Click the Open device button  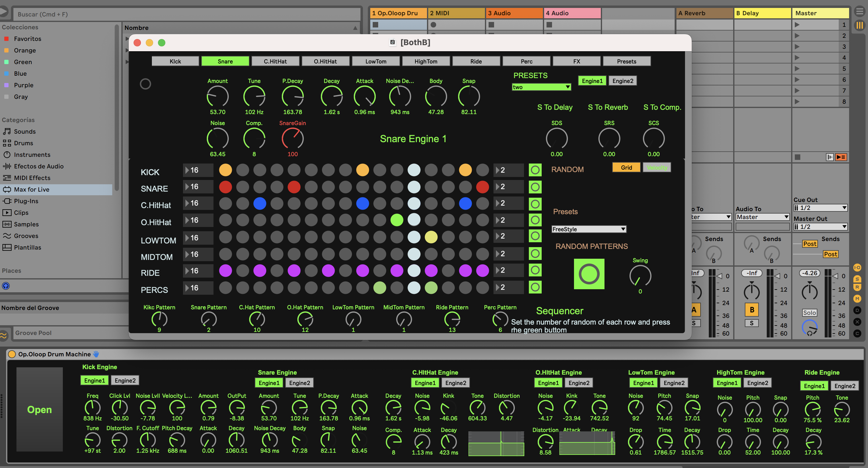pos(39,409)
